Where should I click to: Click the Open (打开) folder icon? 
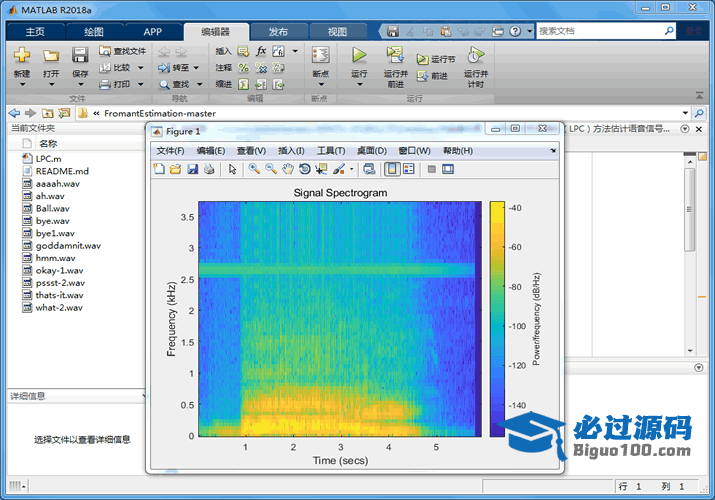pos(51,56)
